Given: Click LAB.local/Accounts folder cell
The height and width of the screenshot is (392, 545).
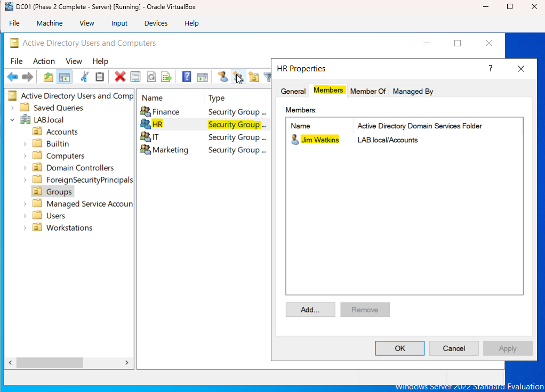Looking at the screenshot, I should pos(387,140).
